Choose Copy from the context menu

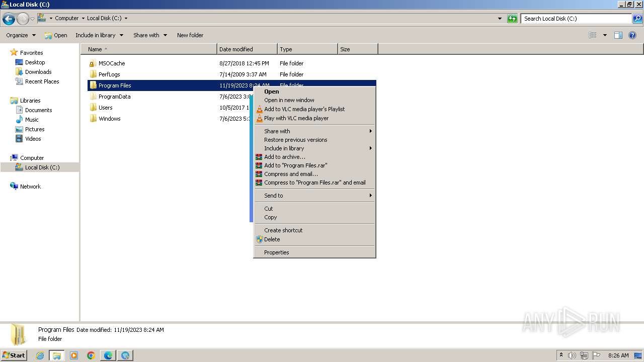315,217
